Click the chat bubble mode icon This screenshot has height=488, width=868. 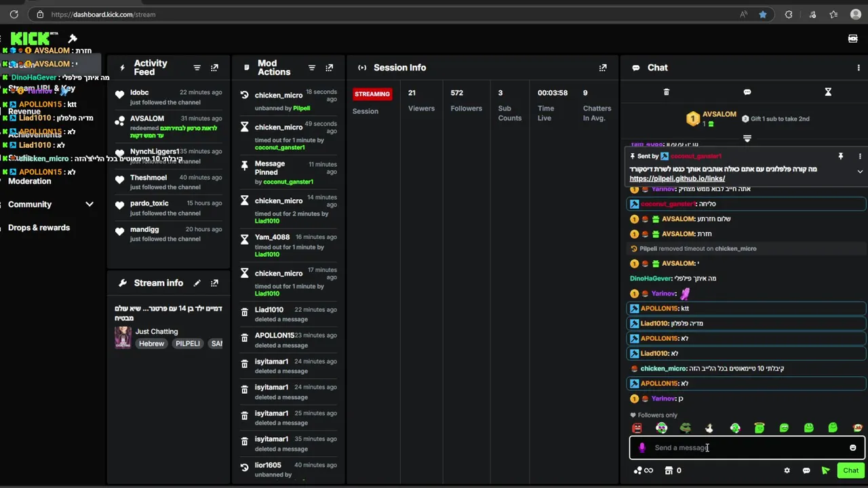tap(747, 92)
